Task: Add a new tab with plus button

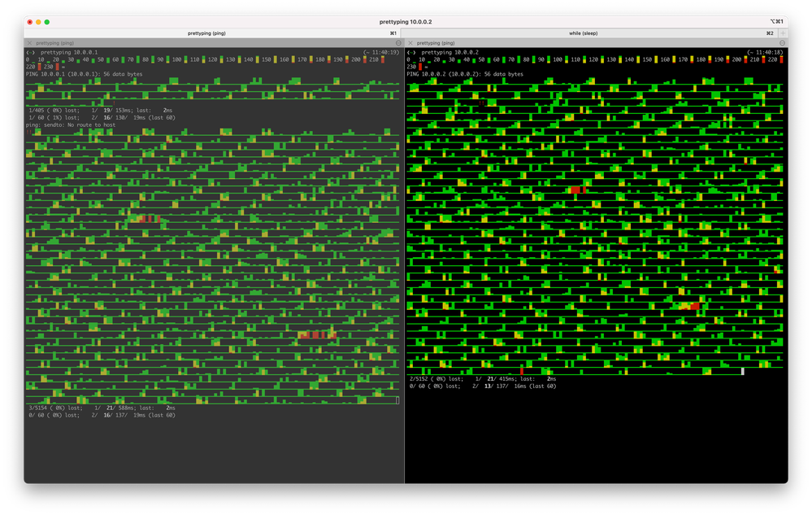Action: coord(783,33)
